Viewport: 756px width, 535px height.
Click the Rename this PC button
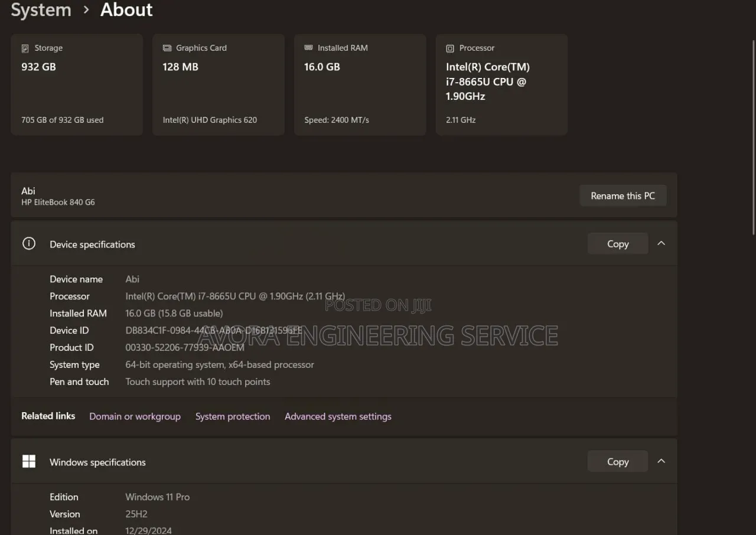[x=623, y=196]
